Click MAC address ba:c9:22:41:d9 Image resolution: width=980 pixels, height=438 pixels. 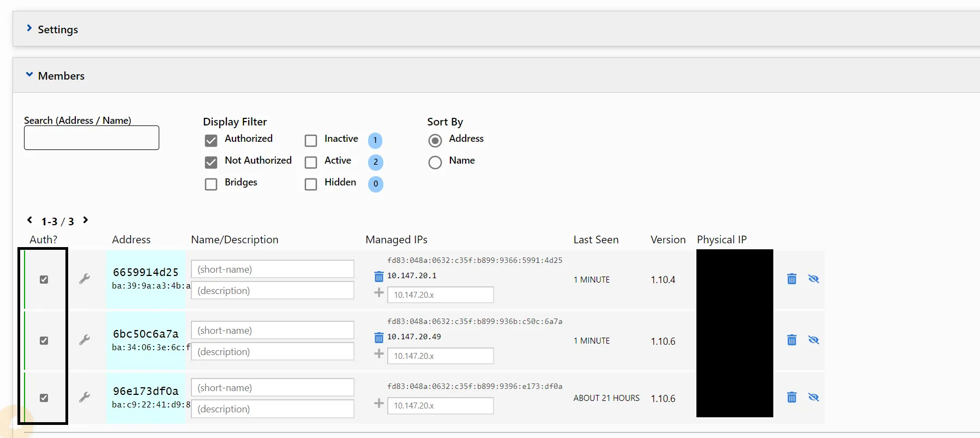click(151, 405)
